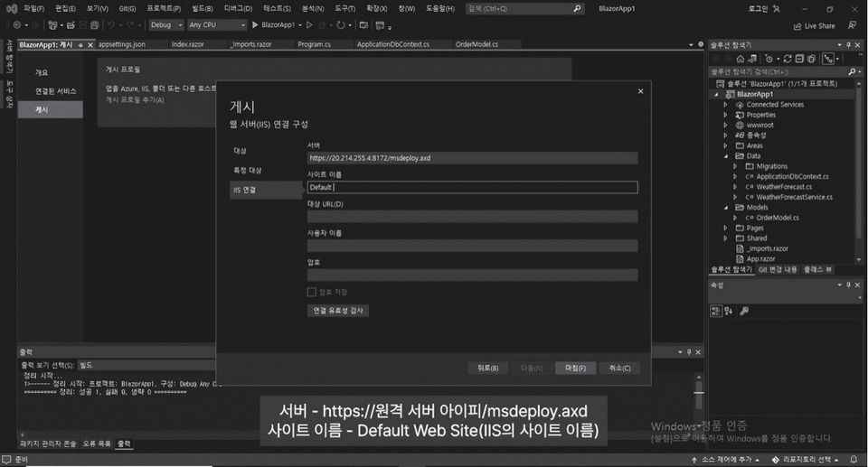Switch to the Program.cs tab
Screen dimensions: 868x467
tap(315, 44)
